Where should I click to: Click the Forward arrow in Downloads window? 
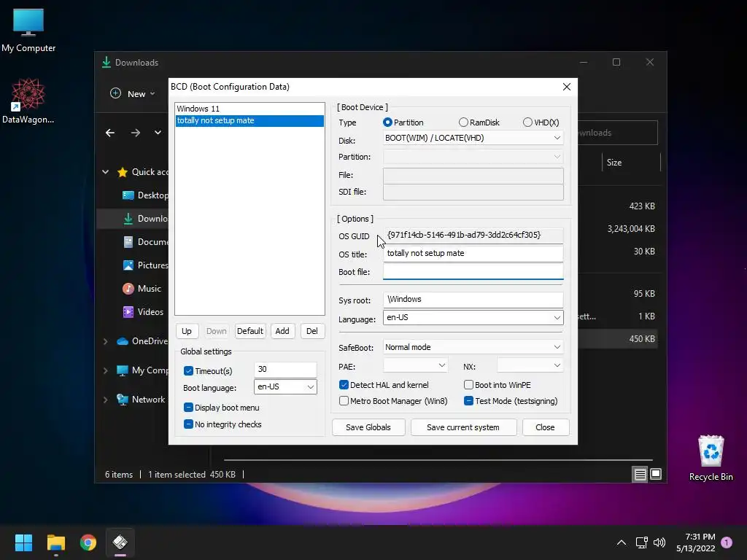point(136,133)
